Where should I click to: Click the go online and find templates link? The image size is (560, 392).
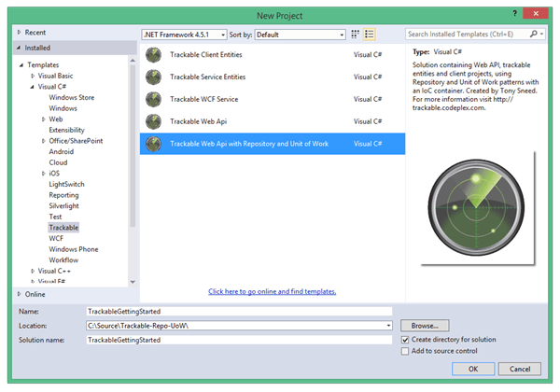(271, 291)
